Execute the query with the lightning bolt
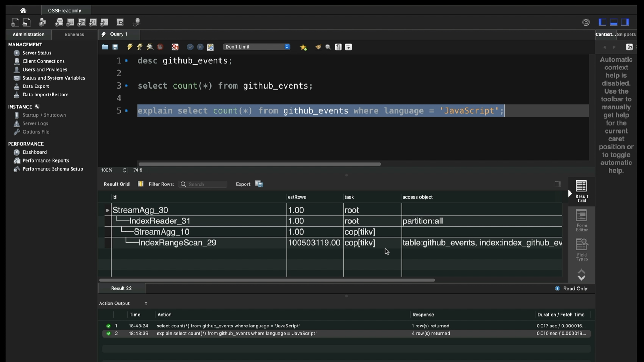This screenshot has width=644, height=362. coord(130,47)
